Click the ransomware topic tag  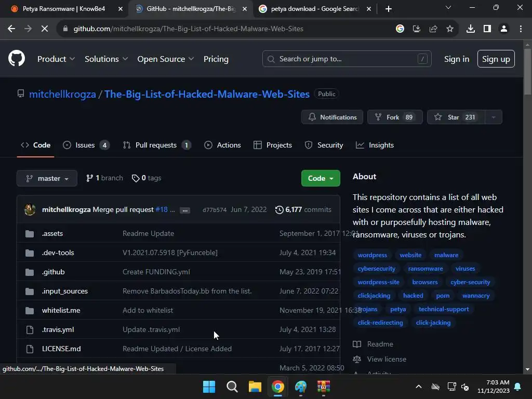tap(425, 269)
